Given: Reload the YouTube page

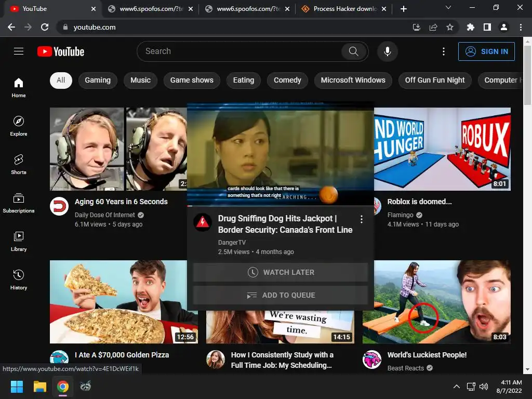Looking at the screenshot, I should (45, 27).
